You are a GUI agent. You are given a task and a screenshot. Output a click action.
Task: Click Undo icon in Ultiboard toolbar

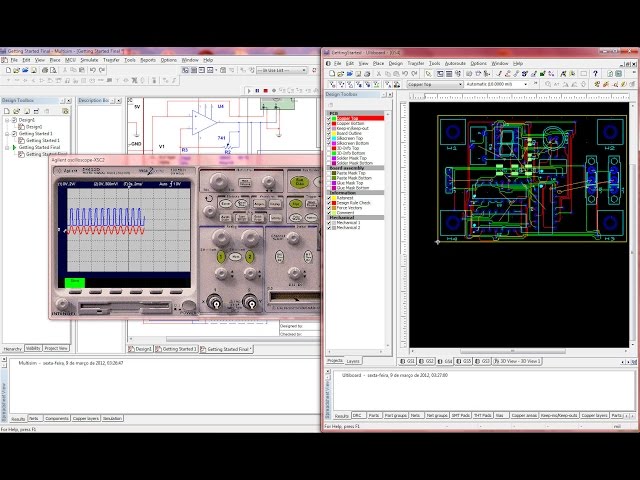[405, 73]
